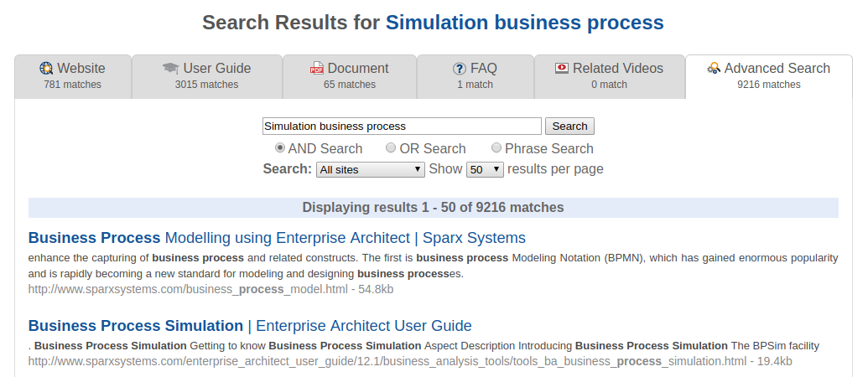Click the User Guide graduation cap icon

(170, 69)
